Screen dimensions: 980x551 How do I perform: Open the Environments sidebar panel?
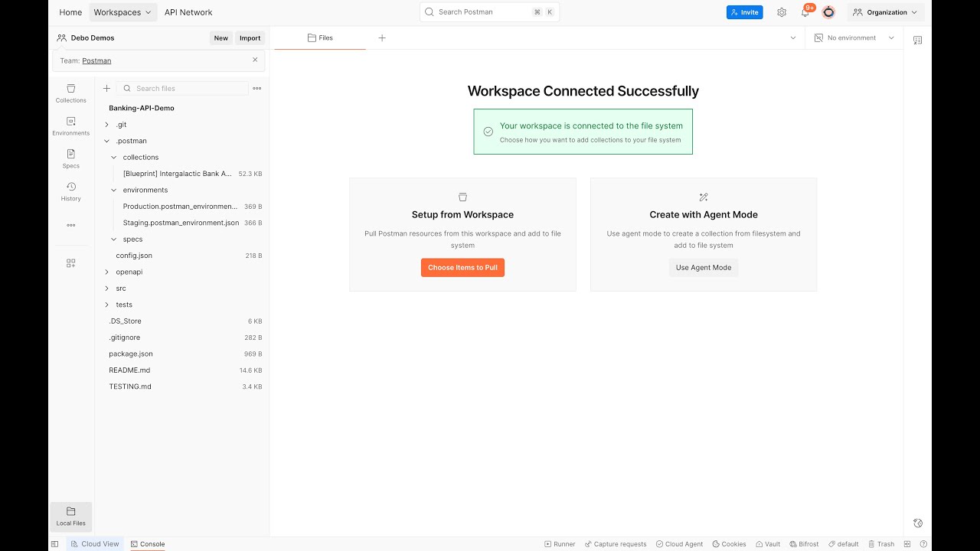[x=70, y=126]
